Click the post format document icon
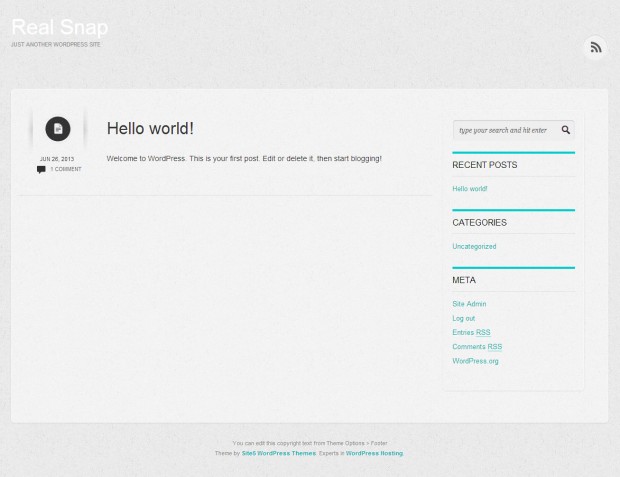Screen dimensions: 620x477 pyautogui.click(x=58, y=128)
